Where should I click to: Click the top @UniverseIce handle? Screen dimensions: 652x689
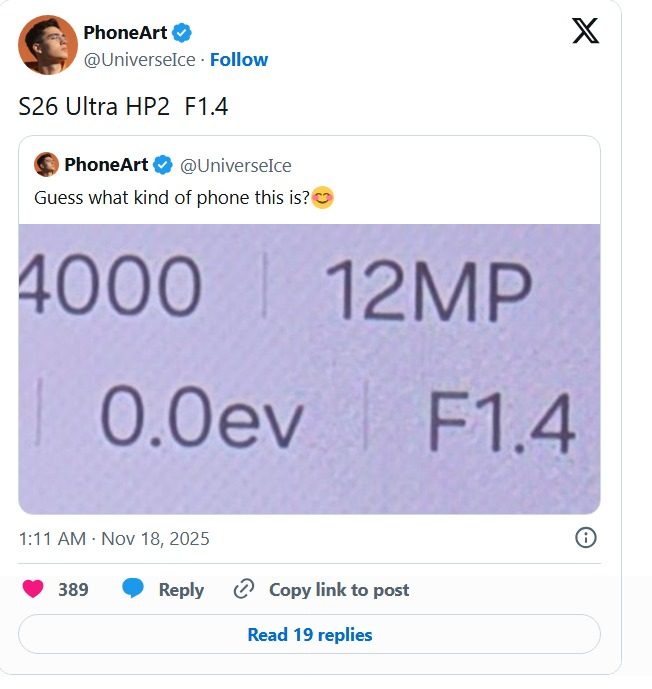tap(140, 59)
